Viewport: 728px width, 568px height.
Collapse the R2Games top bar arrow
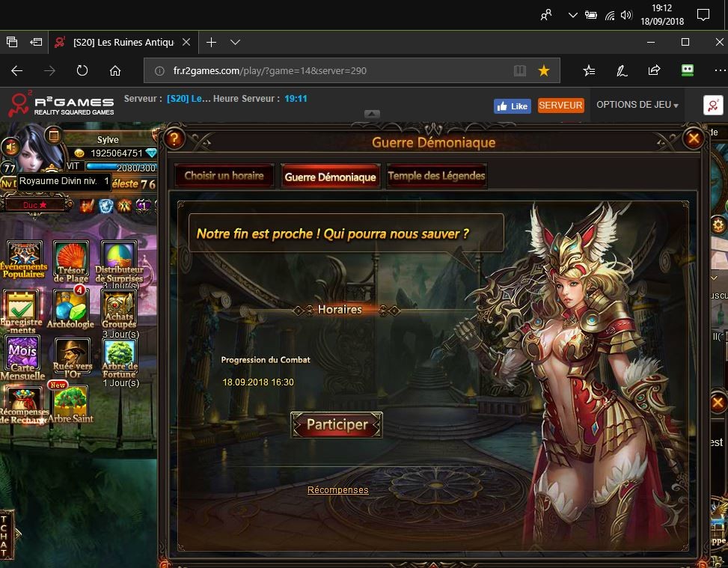click(372, 114)
